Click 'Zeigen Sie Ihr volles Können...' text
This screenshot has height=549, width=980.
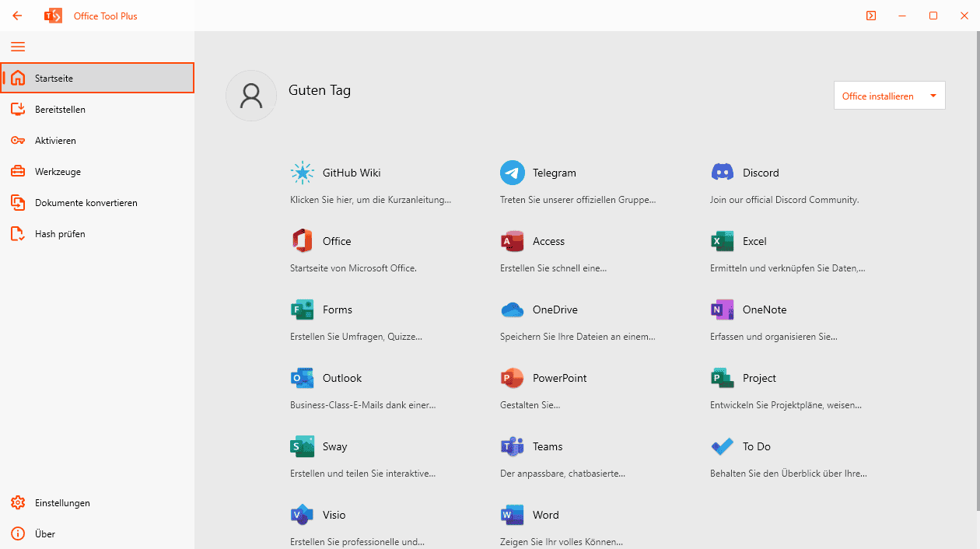(x=562, y=542)
